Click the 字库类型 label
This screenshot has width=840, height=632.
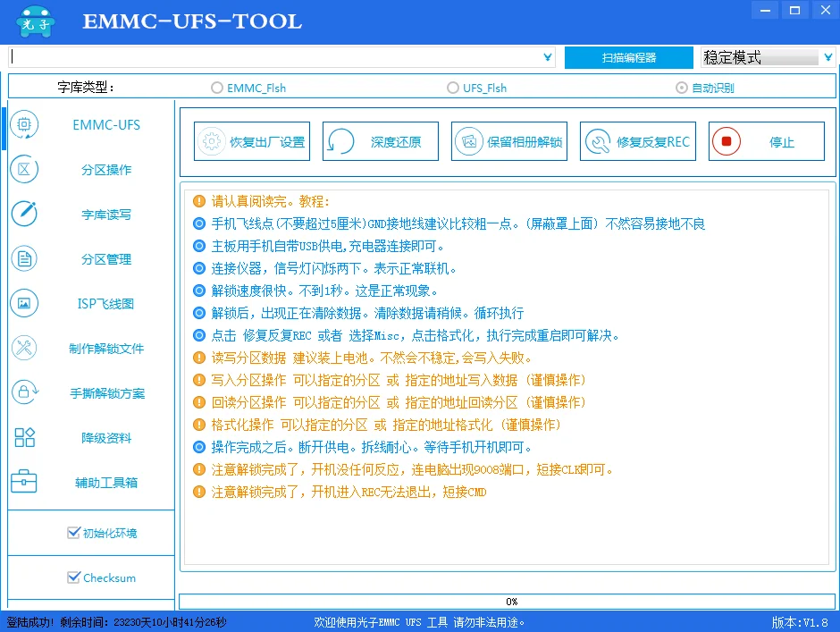point(86,87)
